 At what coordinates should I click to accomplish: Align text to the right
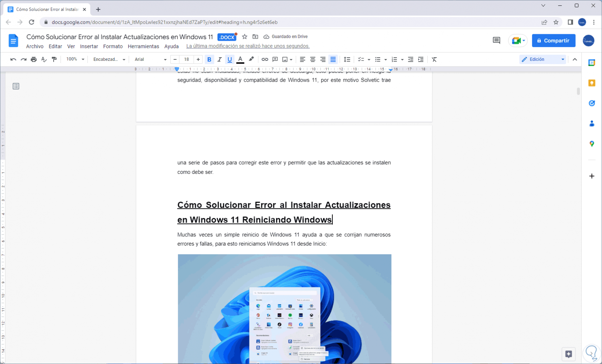point(323,59)
